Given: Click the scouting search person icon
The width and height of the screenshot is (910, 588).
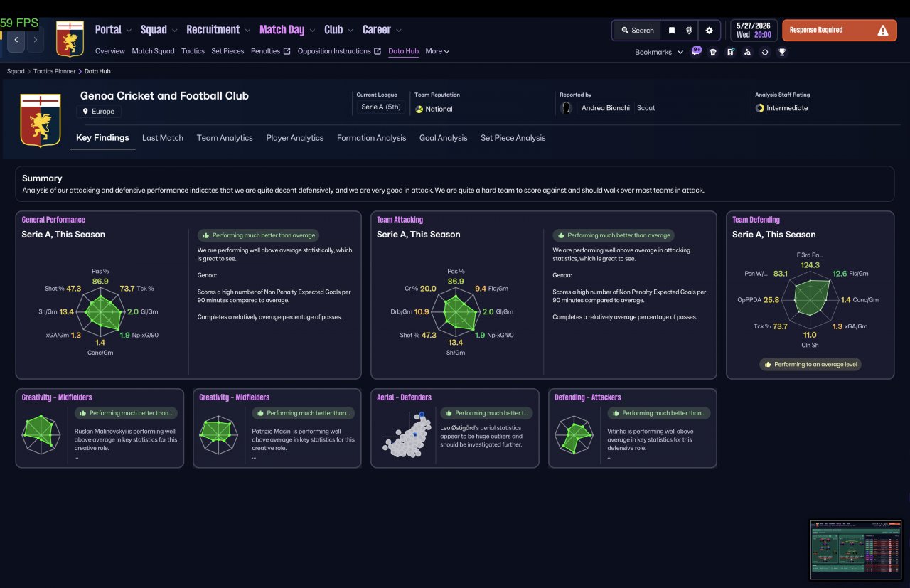Looking at the screenshot, I should click(747, 52).
